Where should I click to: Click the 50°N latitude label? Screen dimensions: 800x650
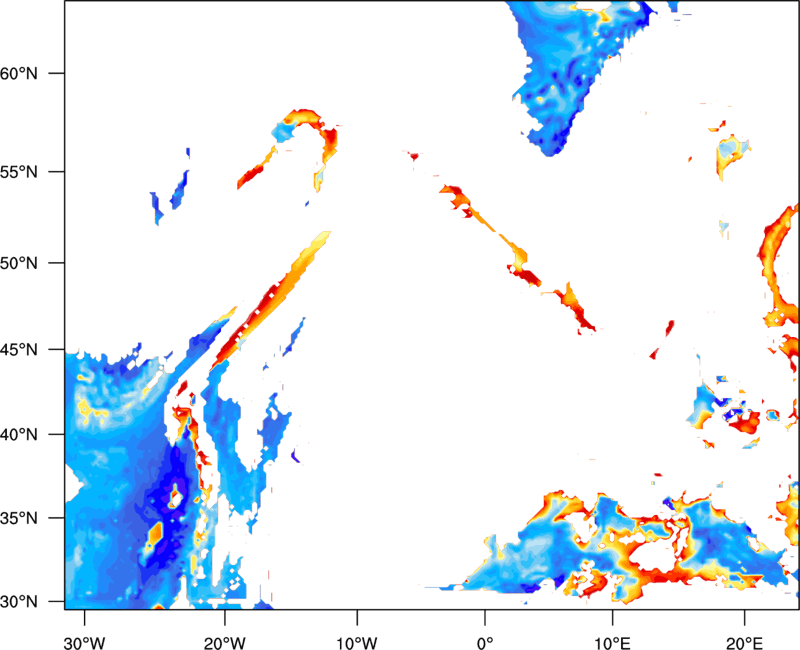click(x=19, y=263)
